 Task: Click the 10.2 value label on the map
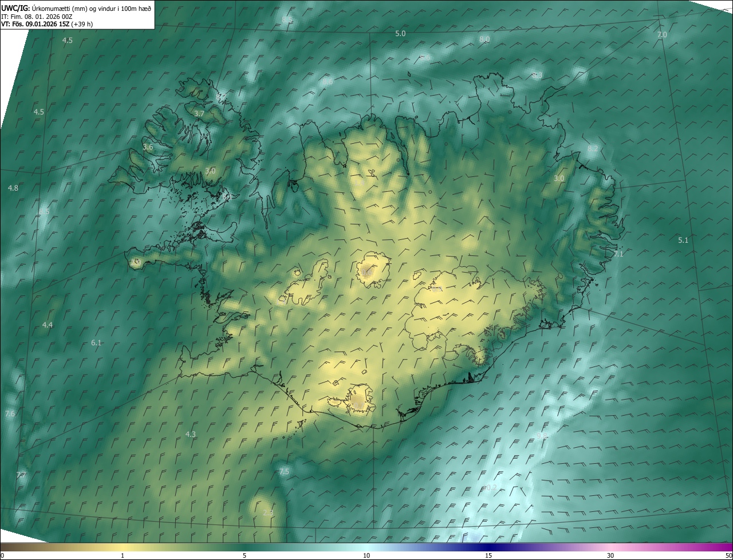[x=490, y=488]
